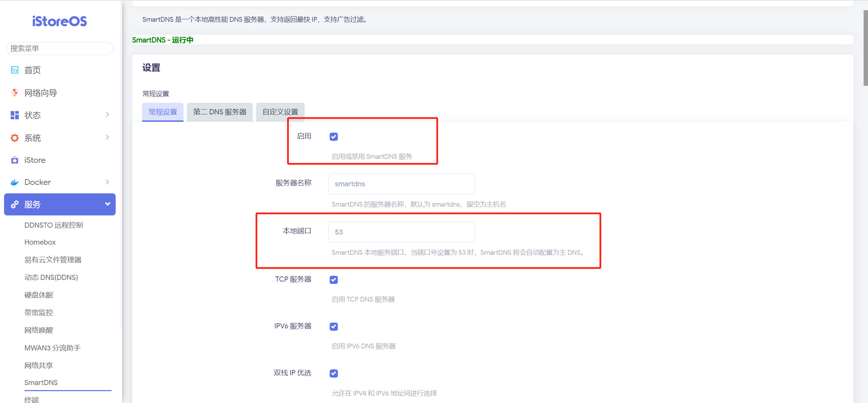Expand the 状态 menu chevron
Viewport: 868px width, 403px height.
coord(108,115)
